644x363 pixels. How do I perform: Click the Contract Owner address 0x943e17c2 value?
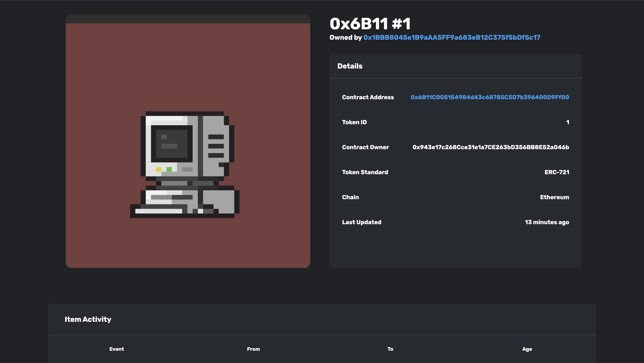tap(491, 147)
